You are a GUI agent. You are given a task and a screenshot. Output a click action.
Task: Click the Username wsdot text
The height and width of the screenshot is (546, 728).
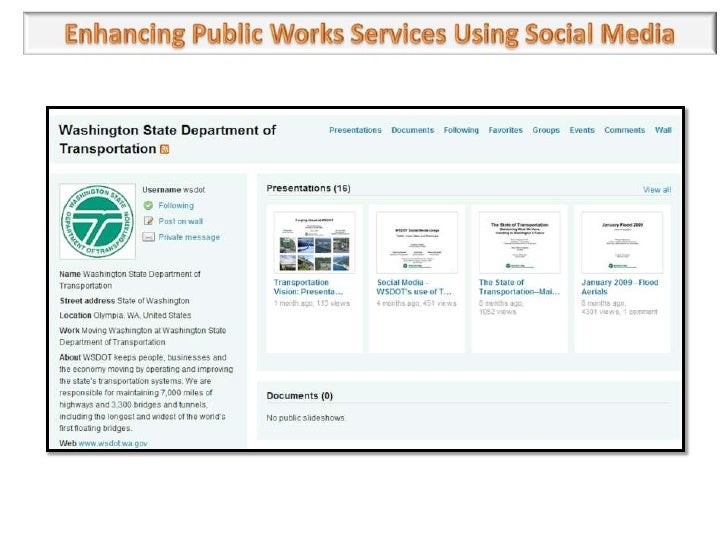click(x=173, y=190)
